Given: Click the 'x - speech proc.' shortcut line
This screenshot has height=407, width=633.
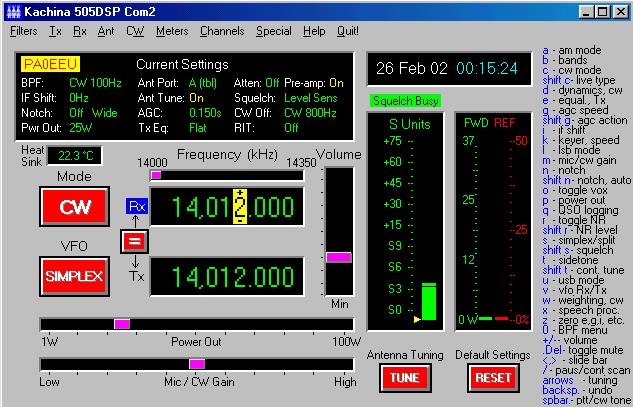Looking at the screenshot, I should pos(581,310).
